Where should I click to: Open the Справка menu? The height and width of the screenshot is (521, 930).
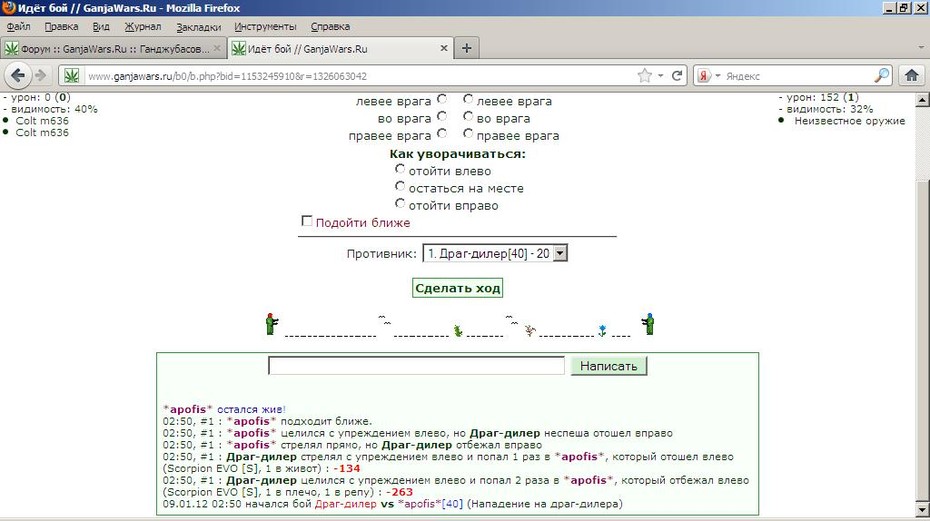330,27
